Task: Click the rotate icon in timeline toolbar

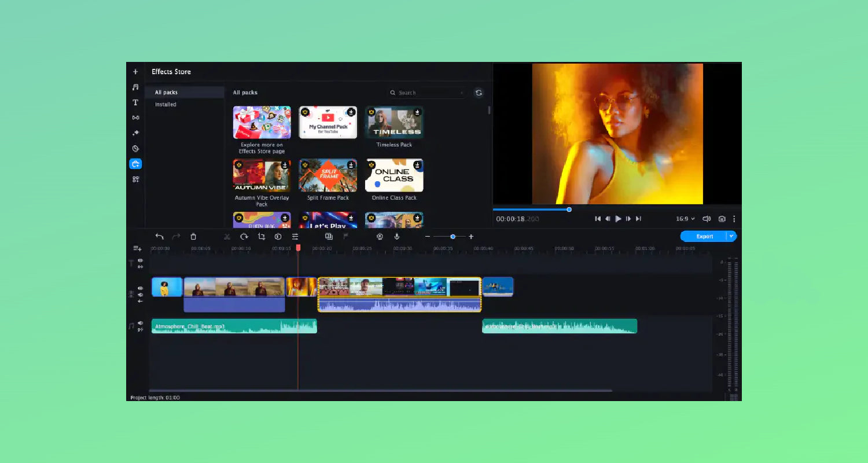Action: 244,236
